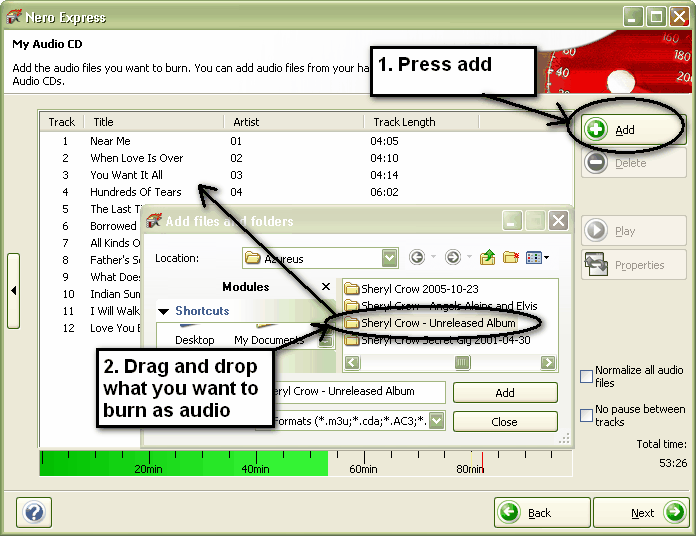Click Add in the Add files dialog
Viewport: 696px width, 536px height.
(505, 393)
